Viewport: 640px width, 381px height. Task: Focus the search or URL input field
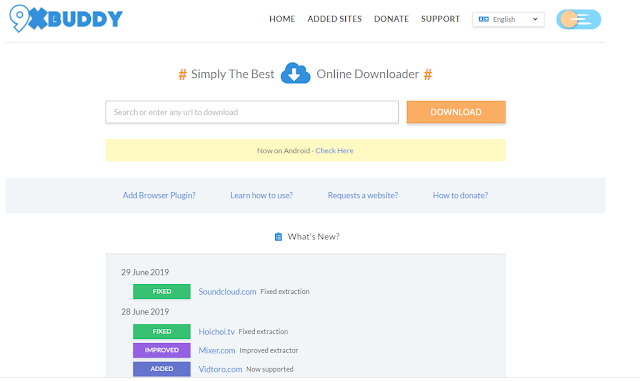(252, 112)
